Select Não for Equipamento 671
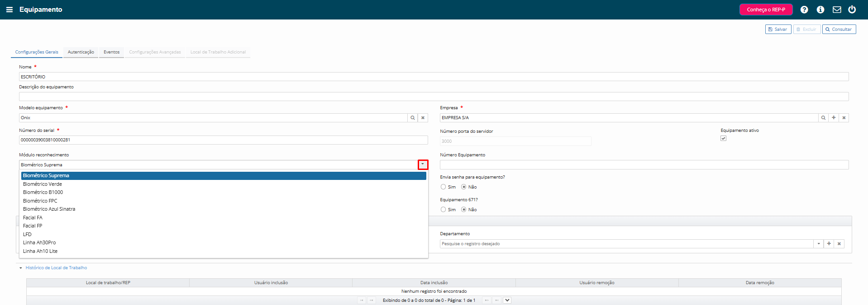 [x=463, y=209]
